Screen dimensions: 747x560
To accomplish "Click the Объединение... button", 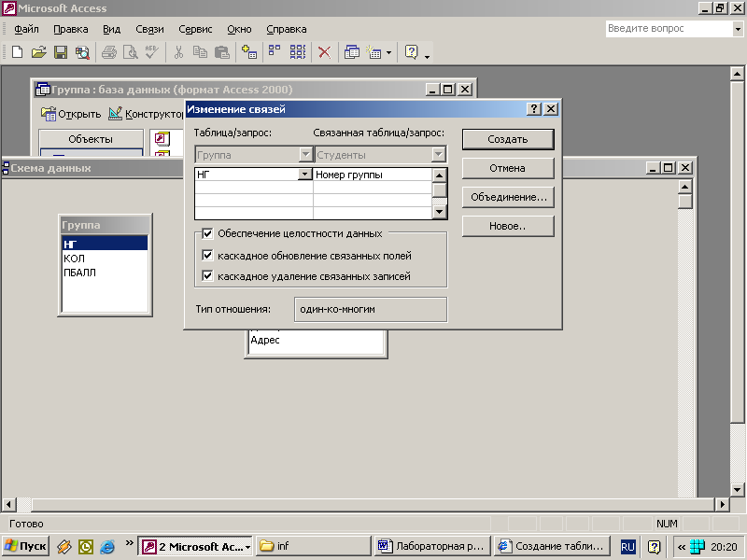I will (x=508, y=197).
